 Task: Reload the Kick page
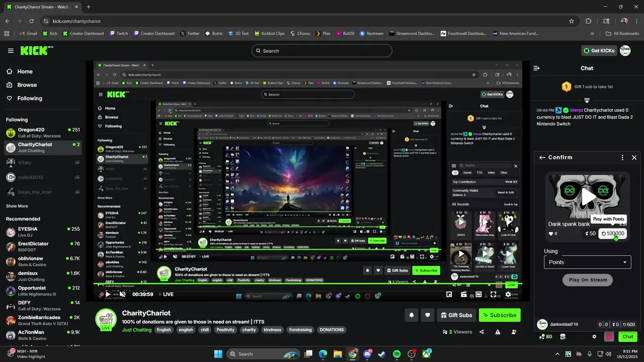[31, 21]
